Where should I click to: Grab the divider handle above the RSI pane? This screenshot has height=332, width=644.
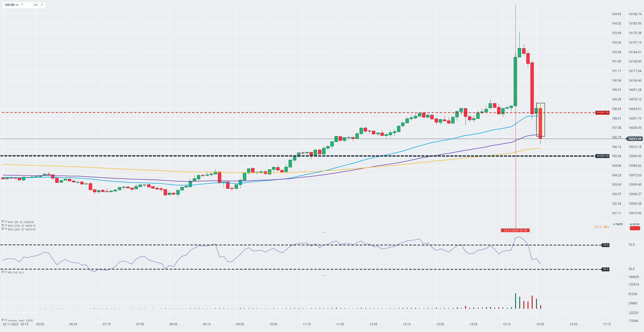point(323,232)
